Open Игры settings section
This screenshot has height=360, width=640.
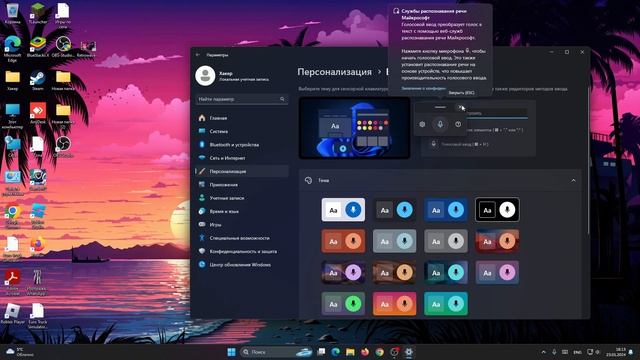(242, 224)
